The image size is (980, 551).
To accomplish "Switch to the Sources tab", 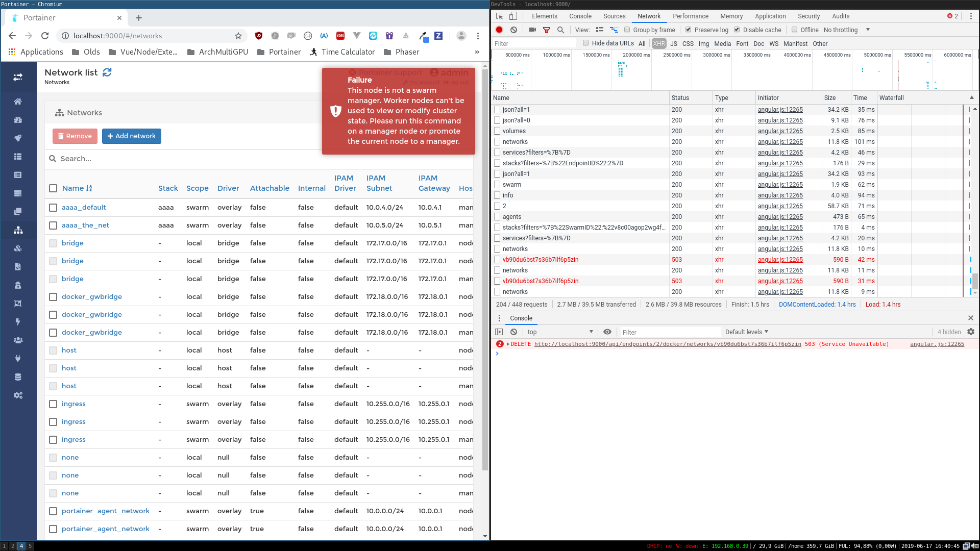I will [614, 16].
